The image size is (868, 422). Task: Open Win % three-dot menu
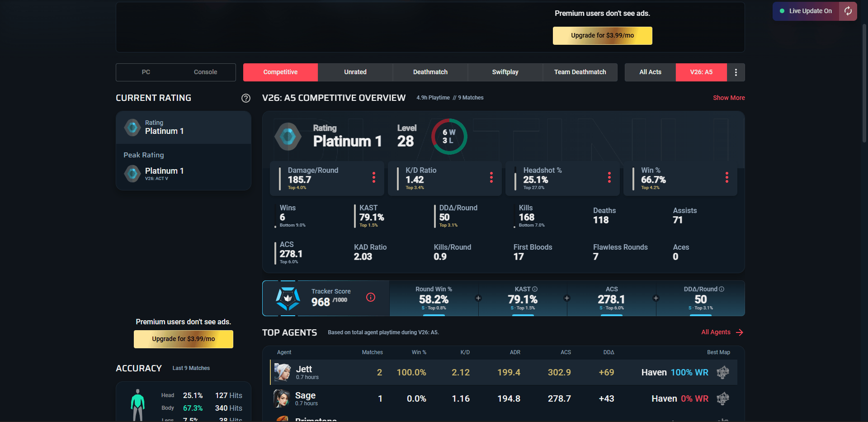click(727, 177)
